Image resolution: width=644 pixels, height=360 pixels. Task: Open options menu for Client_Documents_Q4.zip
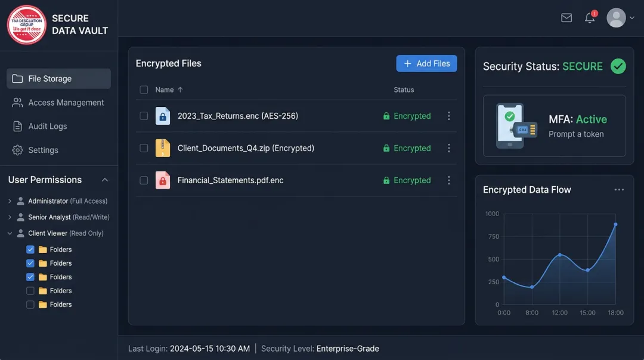click(x=449, y=148)
